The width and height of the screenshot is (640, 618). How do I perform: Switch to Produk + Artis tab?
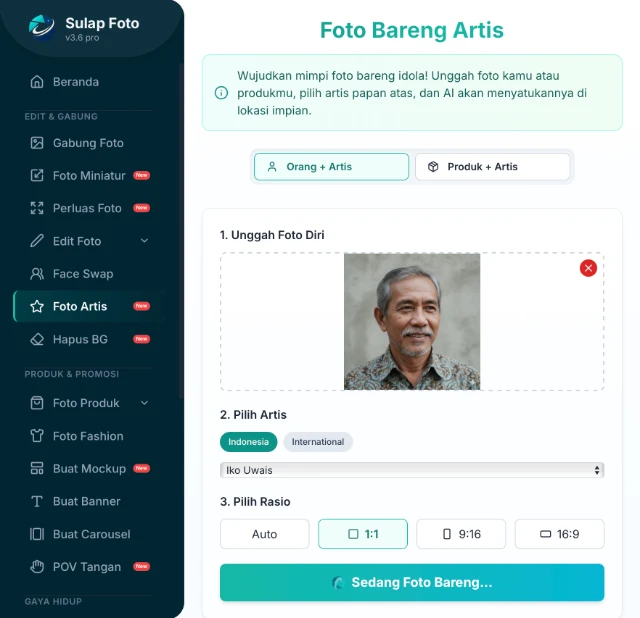pyautogui.click(x=492, y=167)
